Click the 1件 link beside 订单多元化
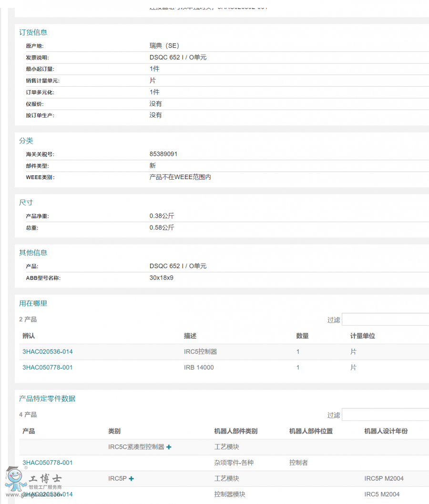This screenshot has height=504, width=429. point(155,92)
